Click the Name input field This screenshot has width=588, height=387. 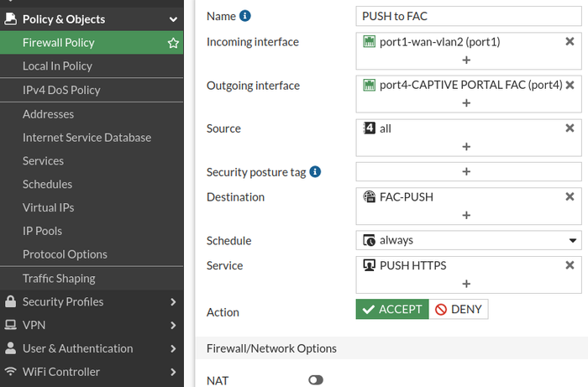[467, 16]
